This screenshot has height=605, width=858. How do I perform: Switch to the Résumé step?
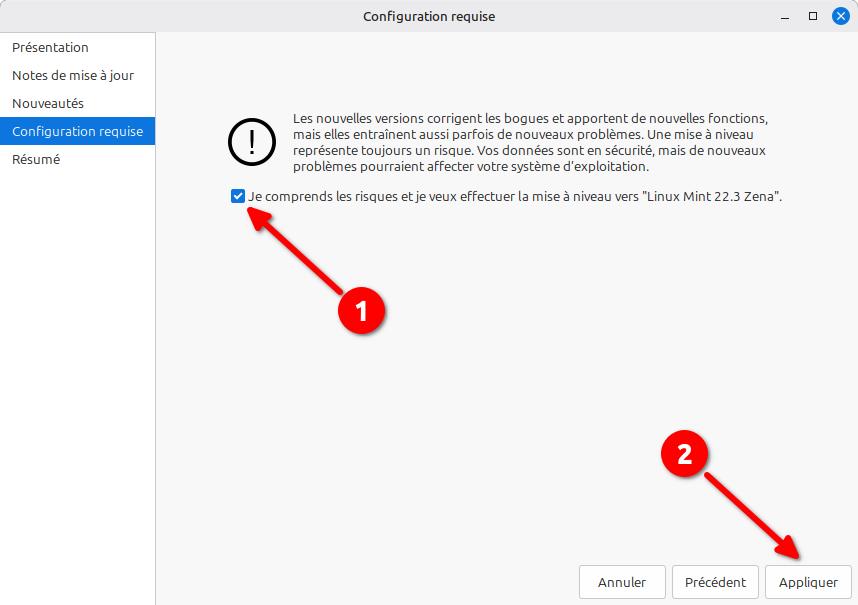point(36,159)
